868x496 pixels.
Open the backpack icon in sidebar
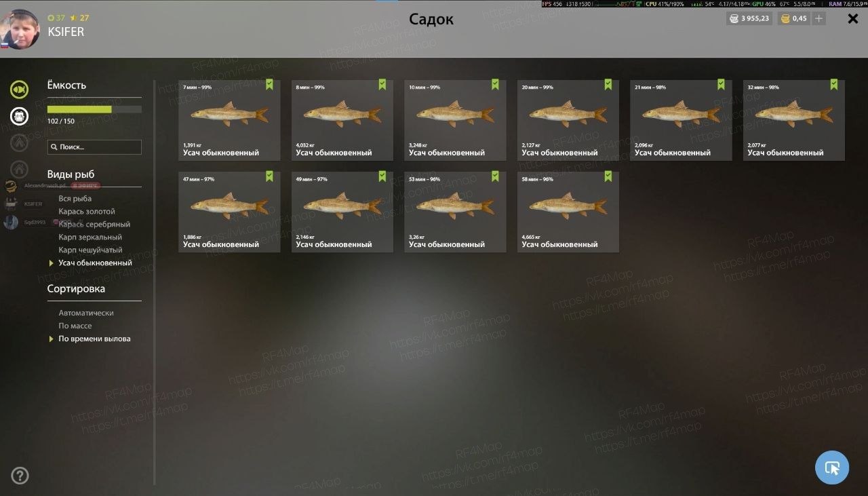click(19, 116)
